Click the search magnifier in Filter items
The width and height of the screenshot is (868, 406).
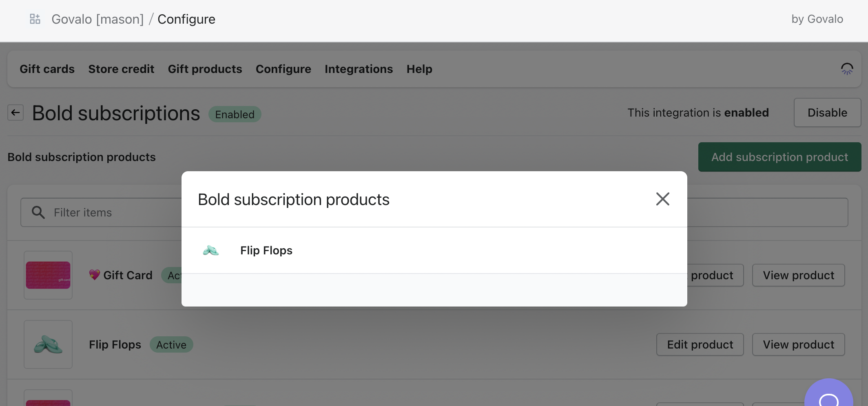(38, 212)
